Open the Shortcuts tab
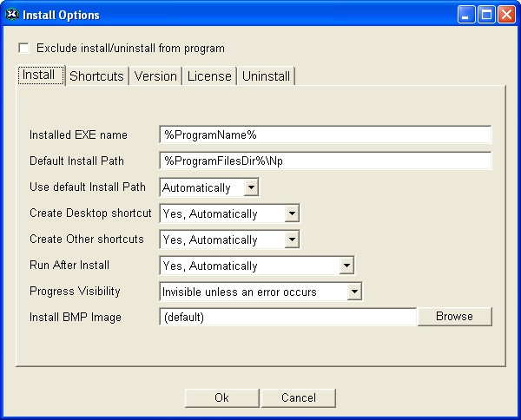 point(96,76)
